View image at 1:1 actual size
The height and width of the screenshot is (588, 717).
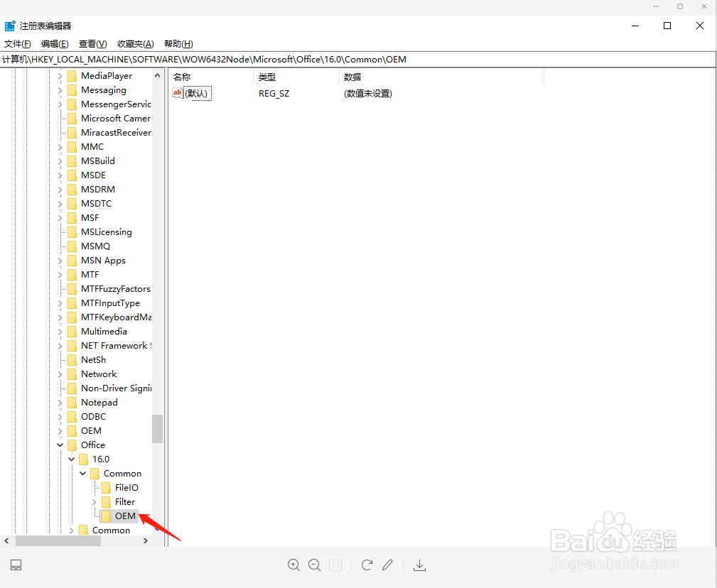click(x=335, y=565)
